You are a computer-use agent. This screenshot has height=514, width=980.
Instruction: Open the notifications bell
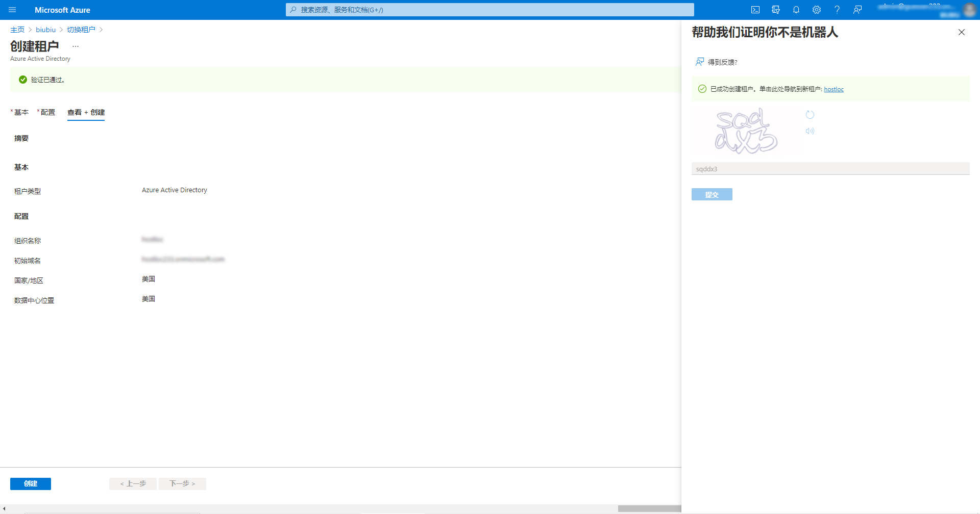796,10
